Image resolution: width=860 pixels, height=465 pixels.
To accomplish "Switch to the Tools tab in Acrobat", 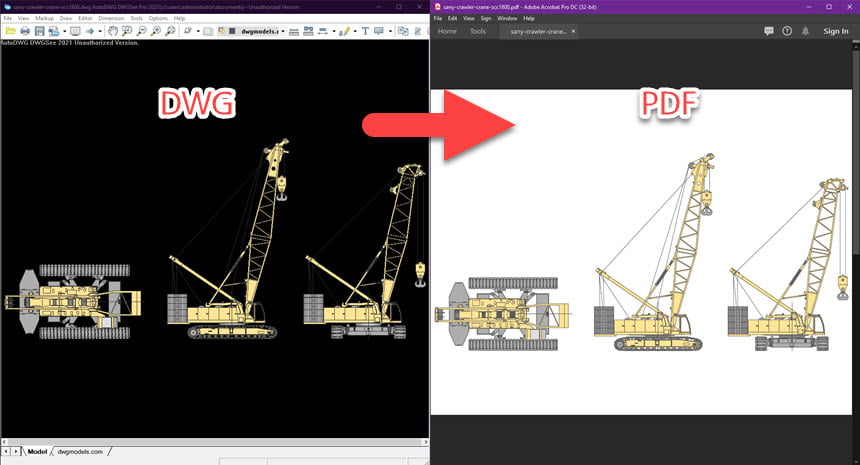I will pyautogui.click(x=478, y=31).
